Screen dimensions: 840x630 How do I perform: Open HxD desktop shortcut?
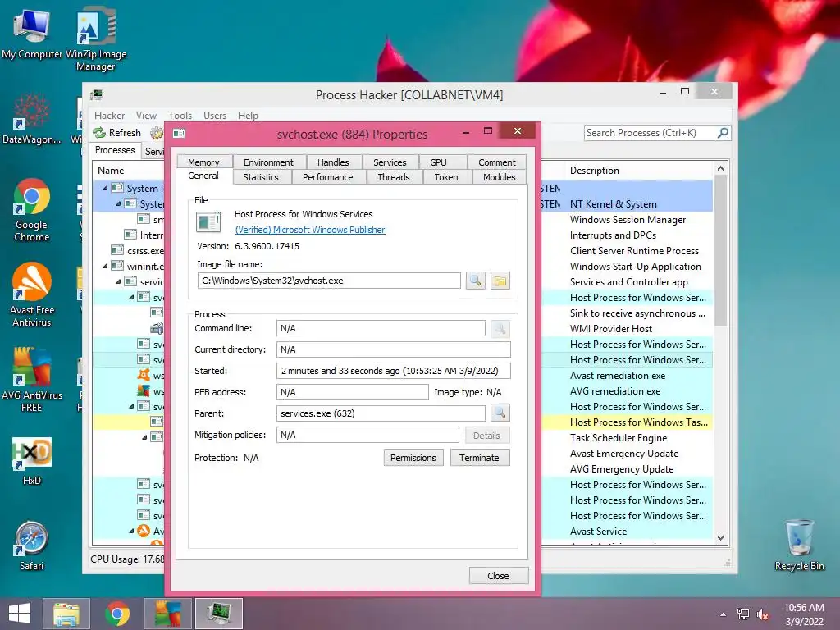pyautogui.click(x=32, y=461)
